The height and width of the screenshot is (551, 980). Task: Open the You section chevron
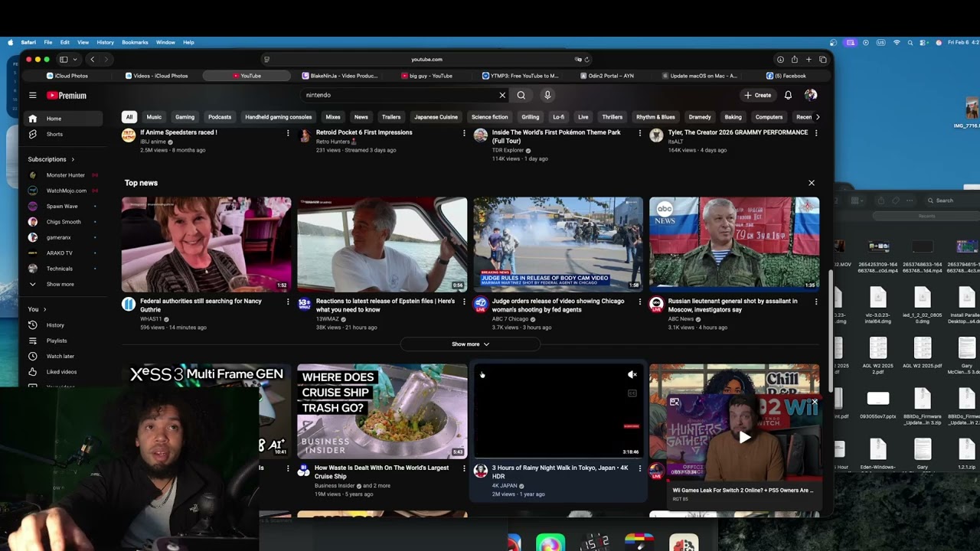[x=44, y=309]
